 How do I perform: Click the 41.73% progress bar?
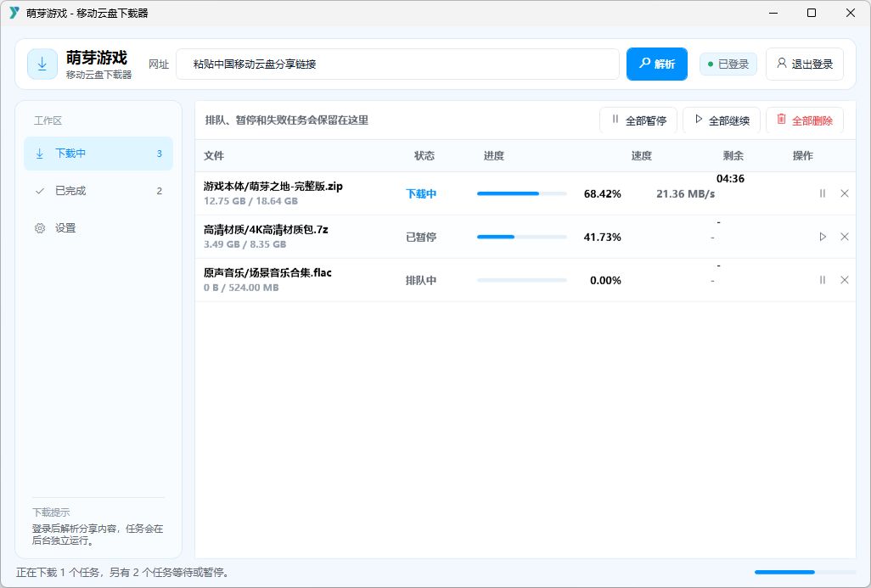click(521, 237)
